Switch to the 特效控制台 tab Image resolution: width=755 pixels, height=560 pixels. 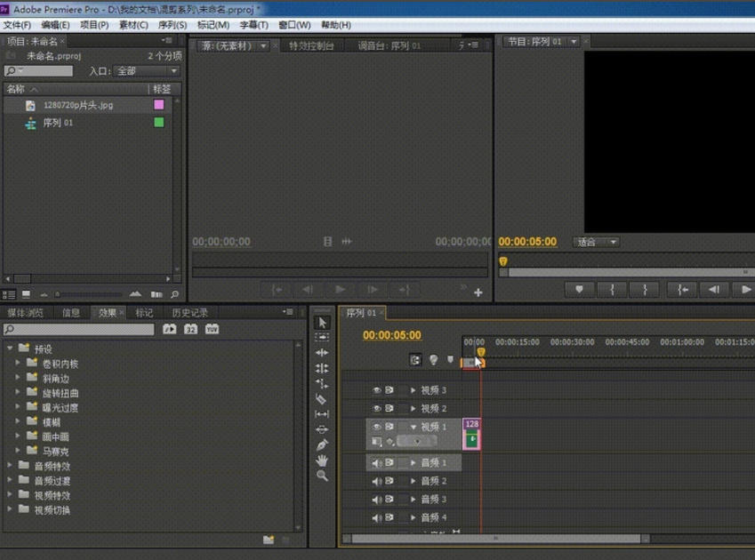311,45
